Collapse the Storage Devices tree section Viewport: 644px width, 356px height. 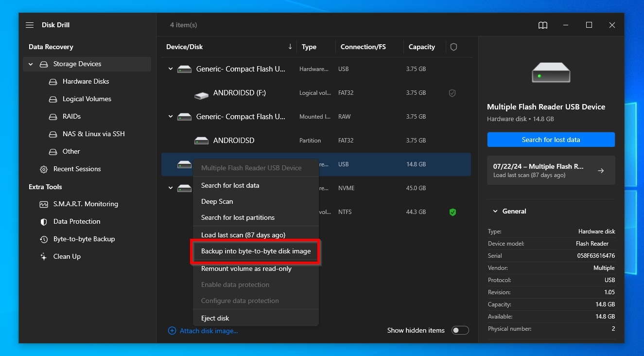point(31,64)
